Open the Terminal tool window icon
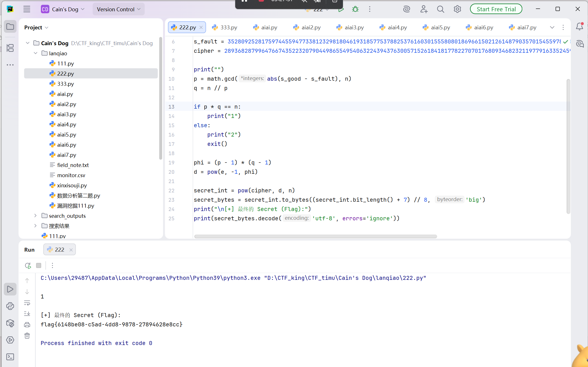Screen dimensions: 588x367 pos(10,357)
